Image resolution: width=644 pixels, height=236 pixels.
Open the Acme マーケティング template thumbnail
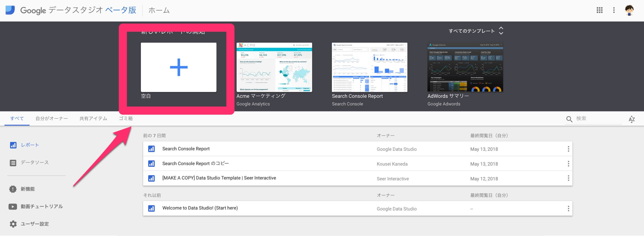[274, 67]
